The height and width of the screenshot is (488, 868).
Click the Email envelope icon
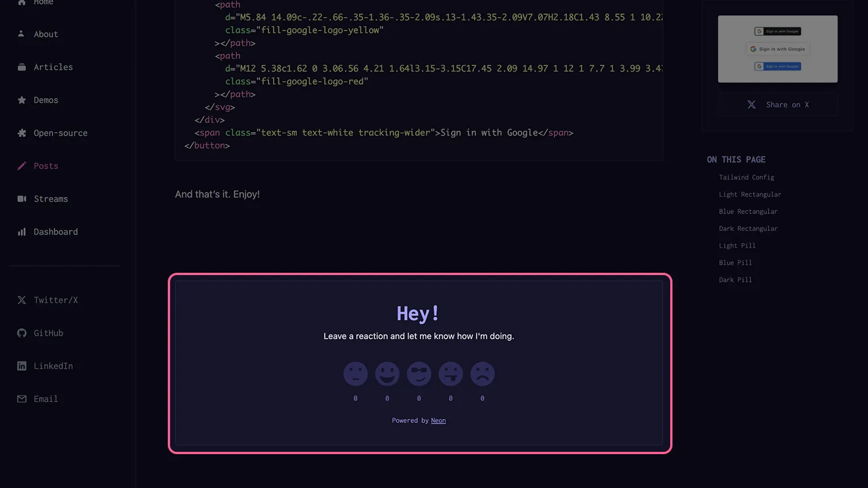(21, 399)
